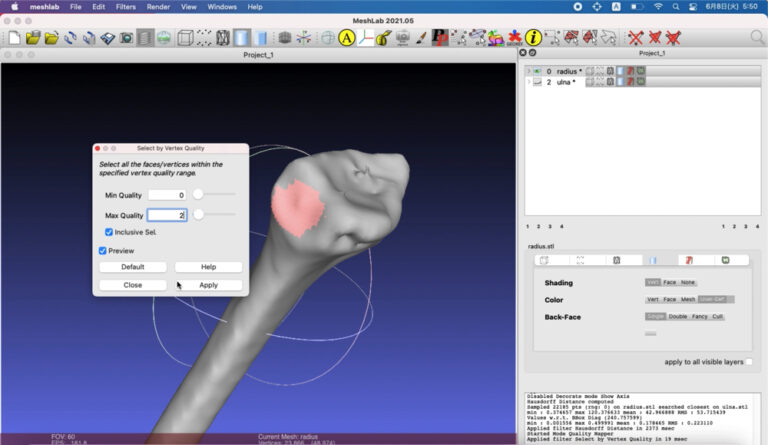The image size is (768, 445).
Task: Check apply to all visible layers
Action: 750,362
